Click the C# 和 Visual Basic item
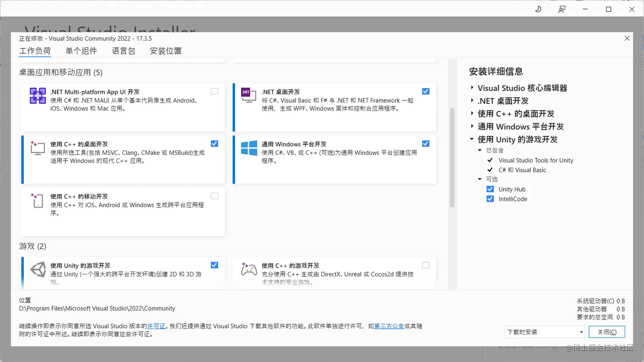The width and height of the screenshot is (644, 362). click(522, 170)
